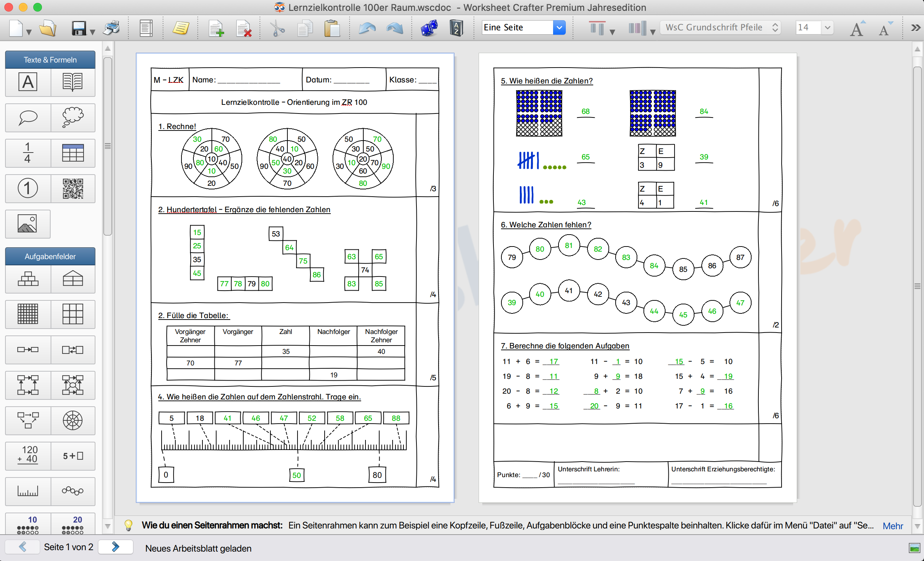Image resolution: width=924 pixels, height=561 pixels.
Task: Click the A-Z dictionary book icon
Action: 456,28
